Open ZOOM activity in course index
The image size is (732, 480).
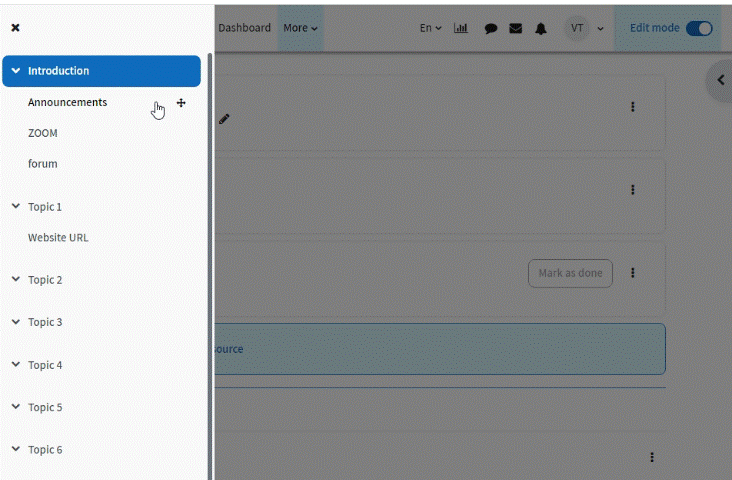(42, 133)
